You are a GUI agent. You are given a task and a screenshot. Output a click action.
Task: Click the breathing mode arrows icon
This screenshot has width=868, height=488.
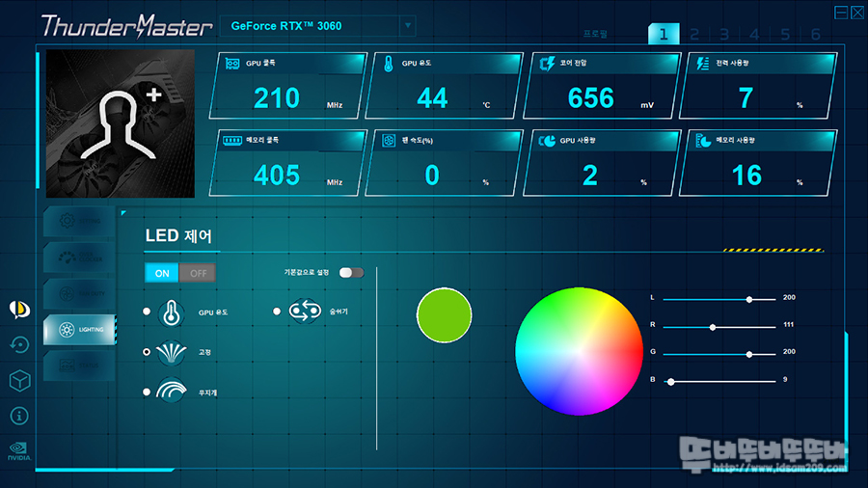pos(305,312)
